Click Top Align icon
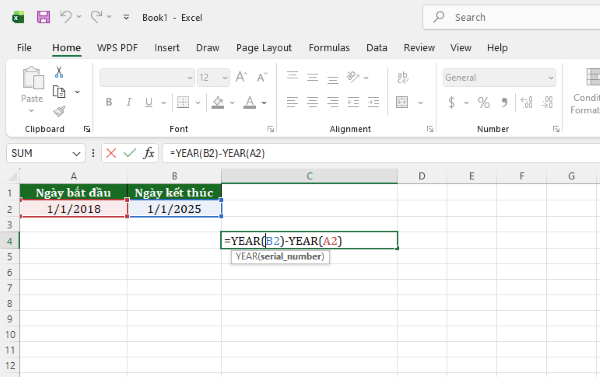 click(x=292, y=76)
